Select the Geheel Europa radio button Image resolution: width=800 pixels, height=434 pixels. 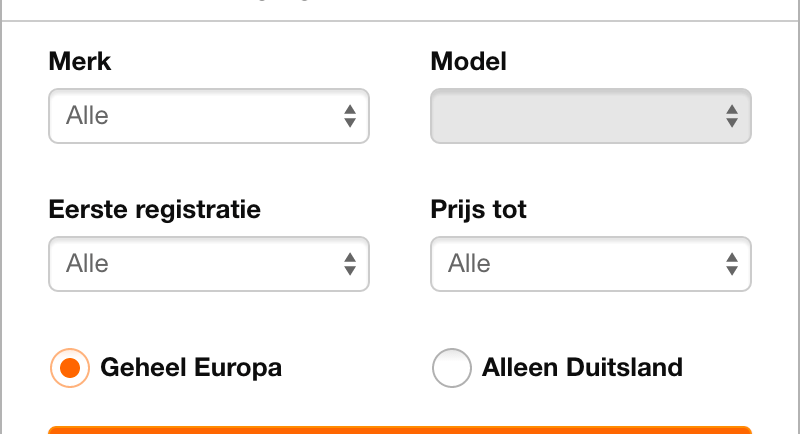pos(70,368)
